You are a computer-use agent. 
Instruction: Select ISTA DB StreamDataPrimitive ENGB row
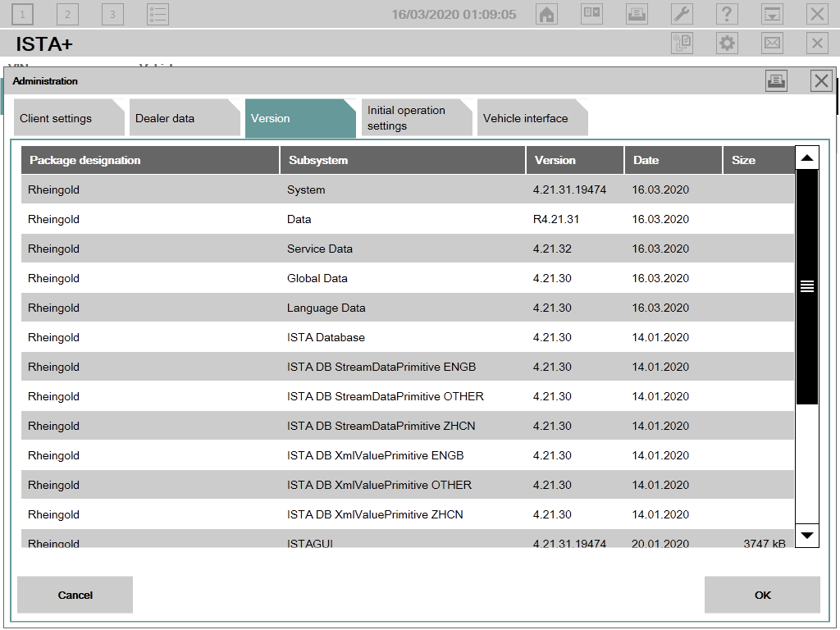[407, 367]
